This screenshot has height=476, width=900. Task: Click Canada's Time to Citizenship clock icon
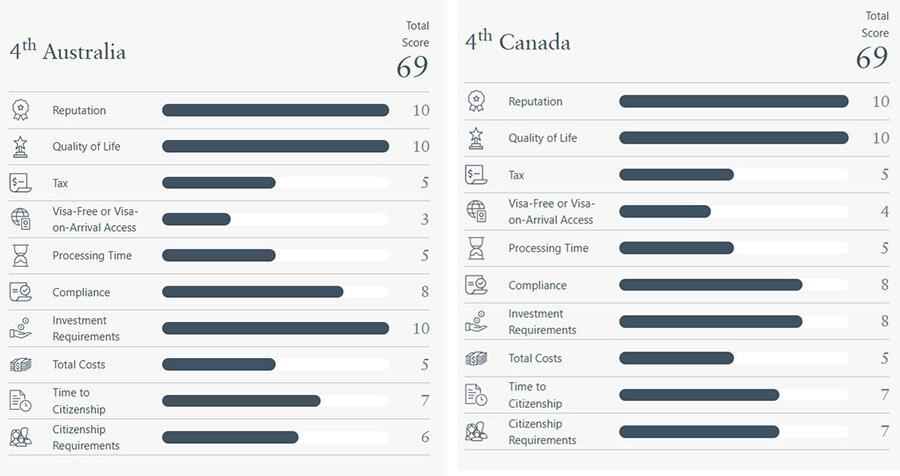click(476, 395)
